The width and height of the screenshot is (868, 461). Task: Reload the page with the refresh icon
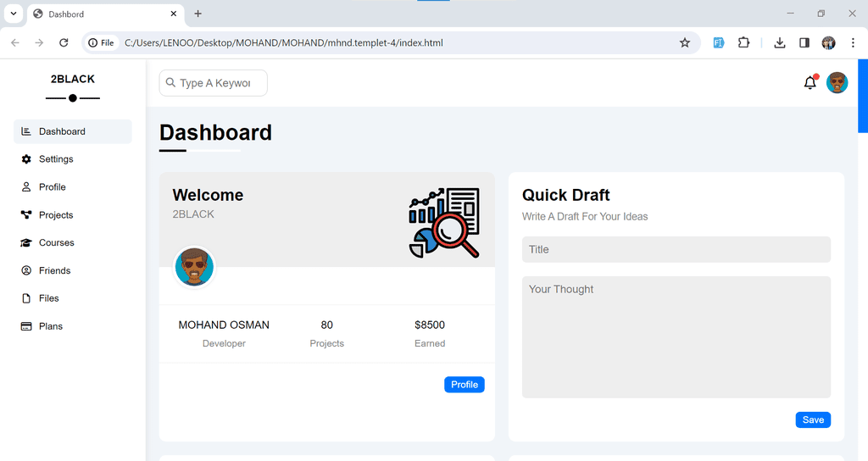point(64,42)
